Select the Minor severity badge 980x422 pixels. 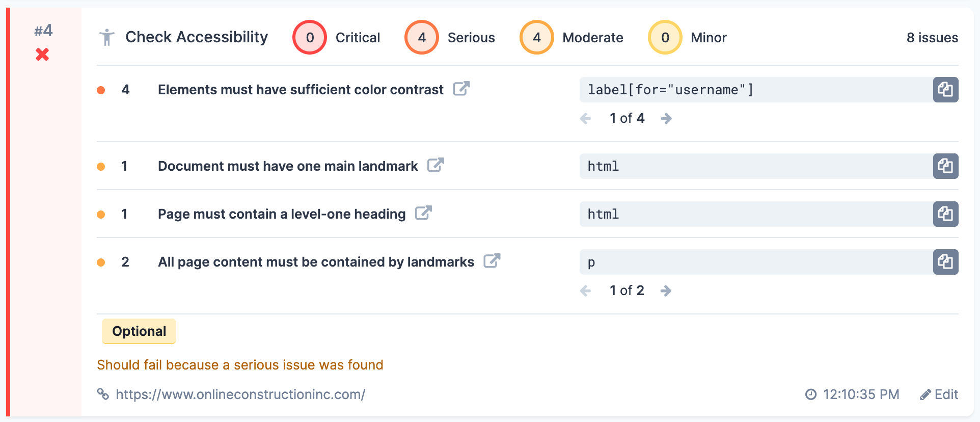(665, 37)
